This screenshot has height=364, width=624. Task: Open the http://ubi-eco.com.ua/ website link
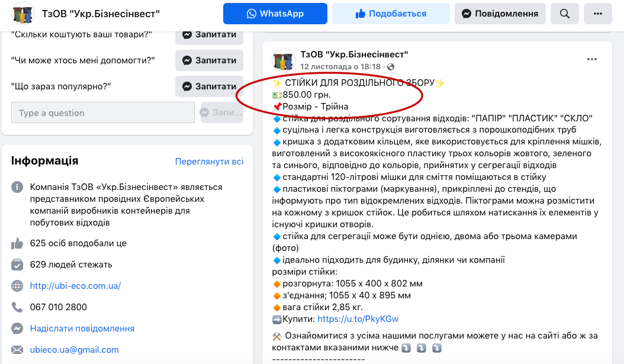(x=76, y=286)
